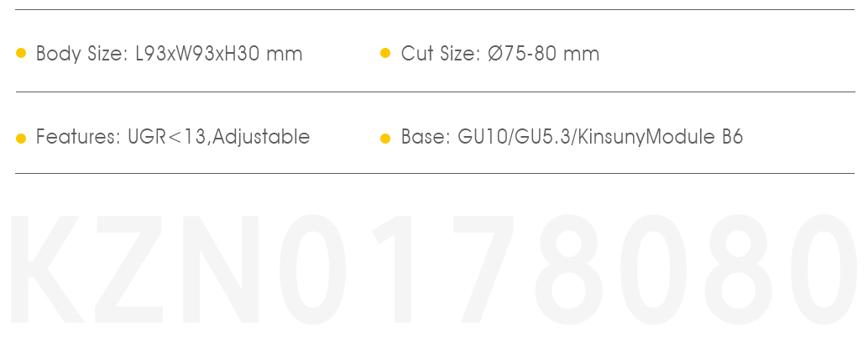This screenshot has height=351, width=868.
Task: Click the 'Base:' label
Action: [x=426, y=137]
